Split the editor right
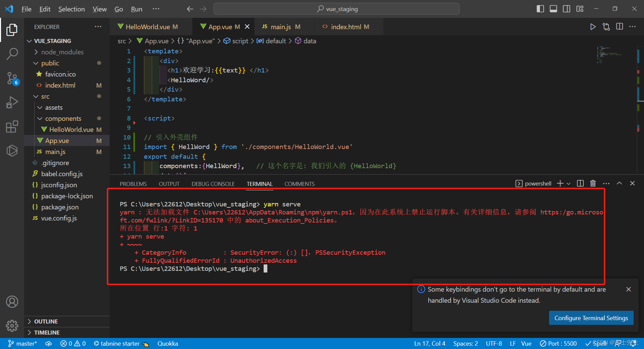Image resolution: width=644 pixels, height=349 pixels. pyautogui.click(x=620, y=27)
